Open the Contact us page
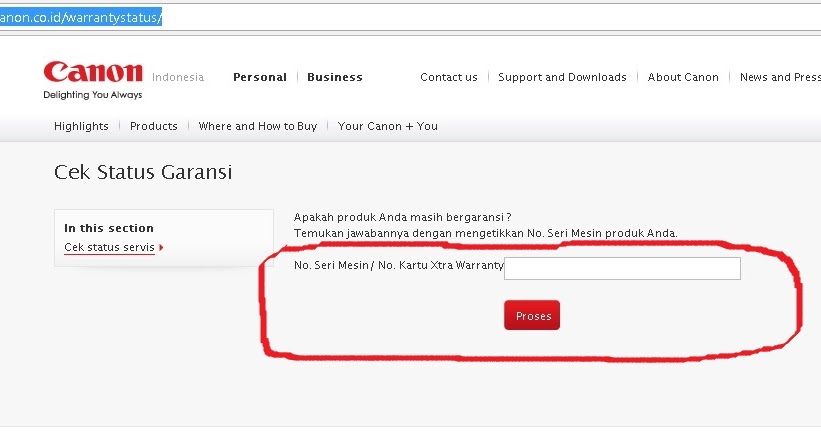 (x=449, y=77)
